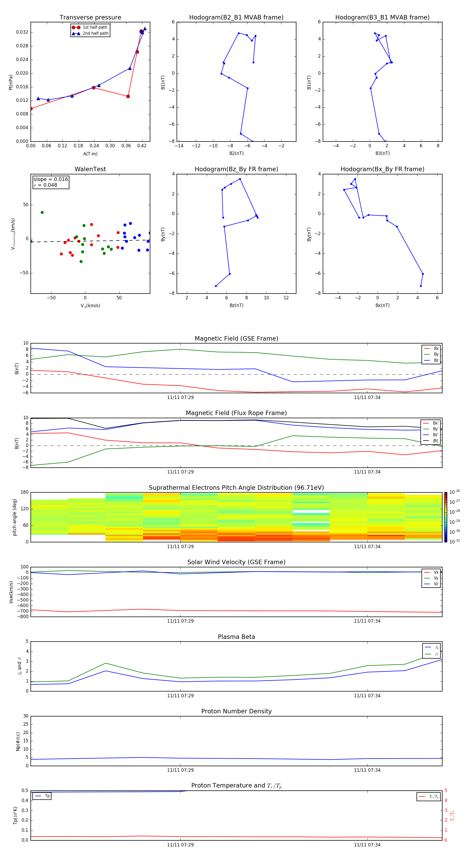Viewport: 473px width, 868px height.
Task: Click the A(T·m) axis label
Action: (90, 154)
